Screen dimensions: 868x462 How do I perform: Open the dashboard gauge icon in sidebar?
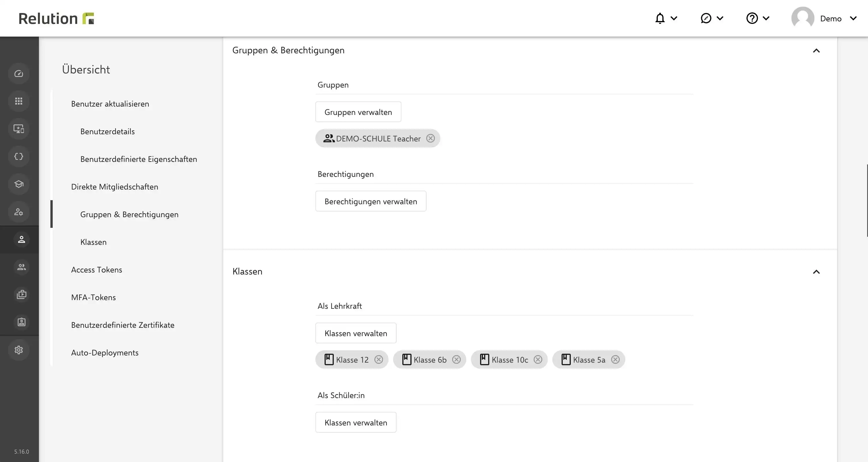pos(19,73)
